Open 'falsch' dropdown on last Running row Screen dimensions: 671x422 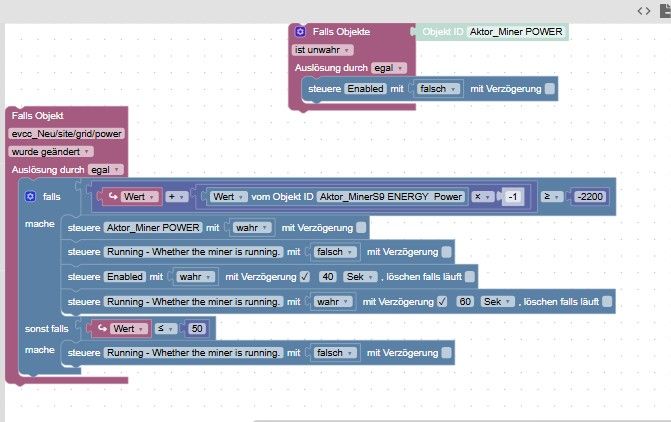click(335, 353)
